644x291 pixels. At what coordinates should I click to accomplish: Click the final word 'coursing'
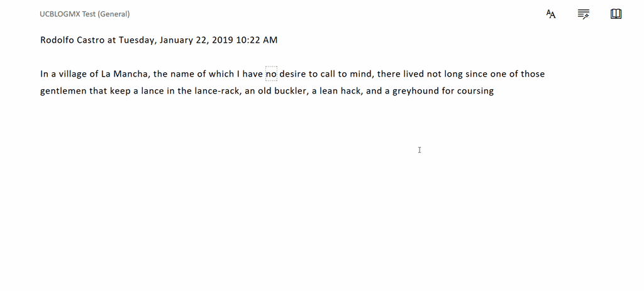[x=475, y=91]
